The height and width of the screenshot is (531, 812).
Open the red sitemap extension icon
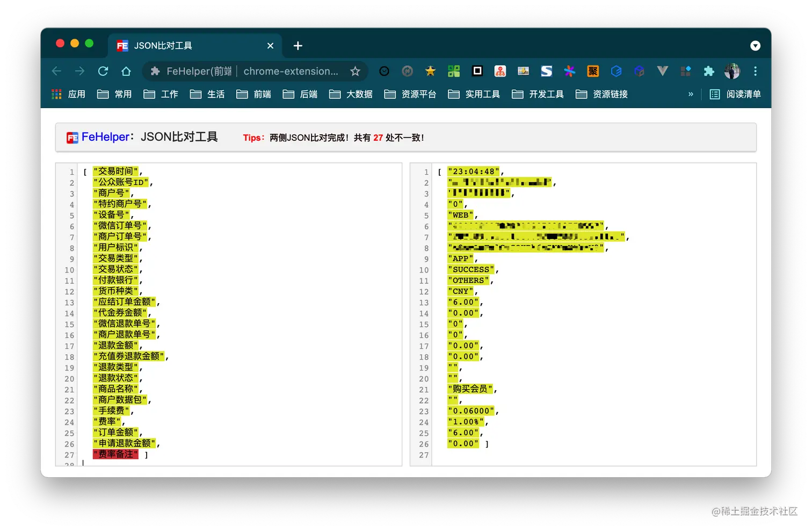click(x=500, y=71)
